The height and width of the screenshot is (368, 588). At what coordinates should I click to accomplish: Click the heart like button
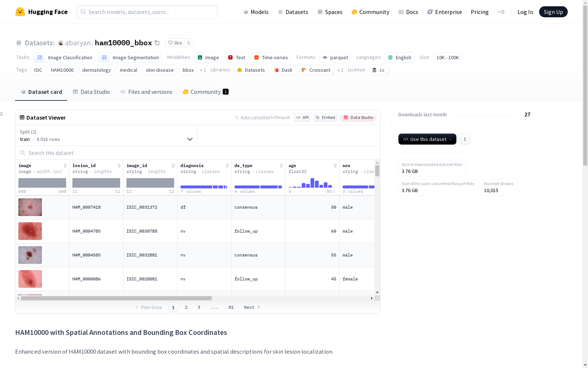(x=175, y=43)
